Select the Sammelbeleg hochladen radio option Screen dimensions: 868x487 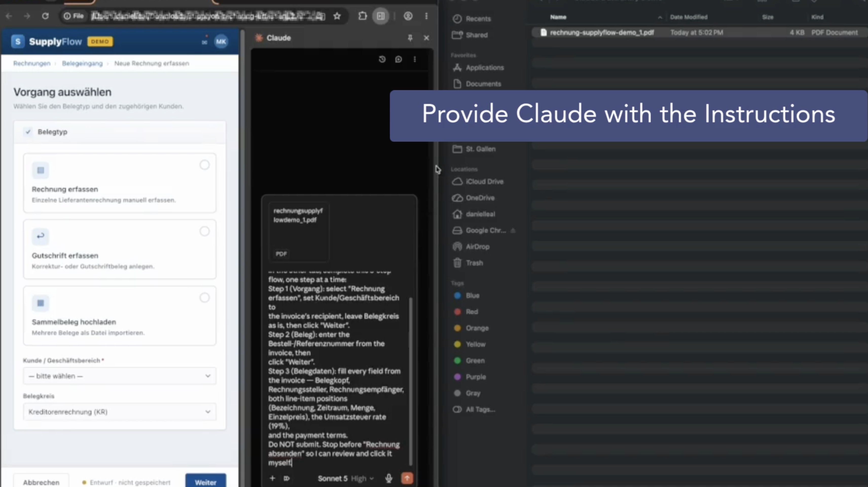(x=205, y=298)
